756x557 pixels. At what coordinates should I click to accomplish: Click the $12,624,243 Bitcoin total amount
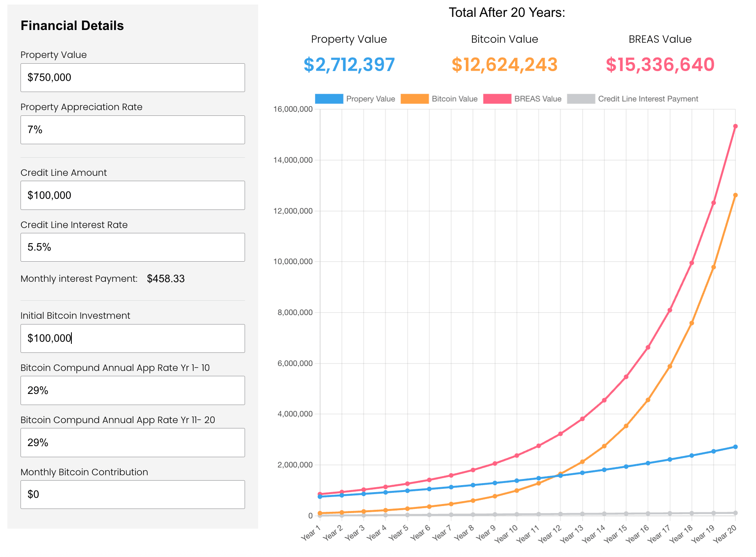[504, 65]
